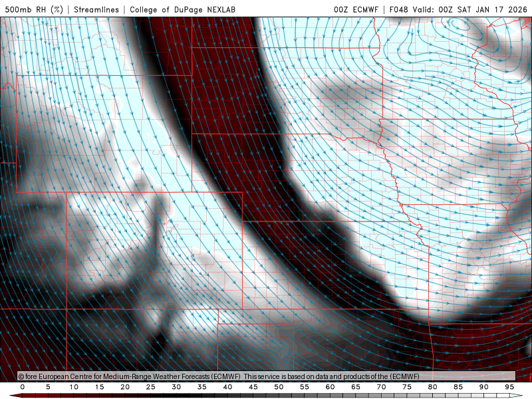Select the "90" label on the legend
Viewport: 532px width, 399px height.
pos(483,387)
